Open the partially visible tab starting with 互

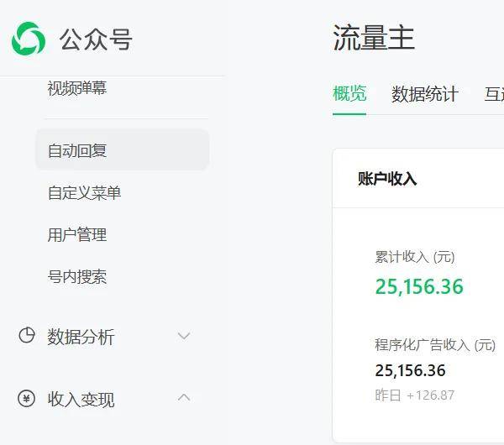pos(494,94)
